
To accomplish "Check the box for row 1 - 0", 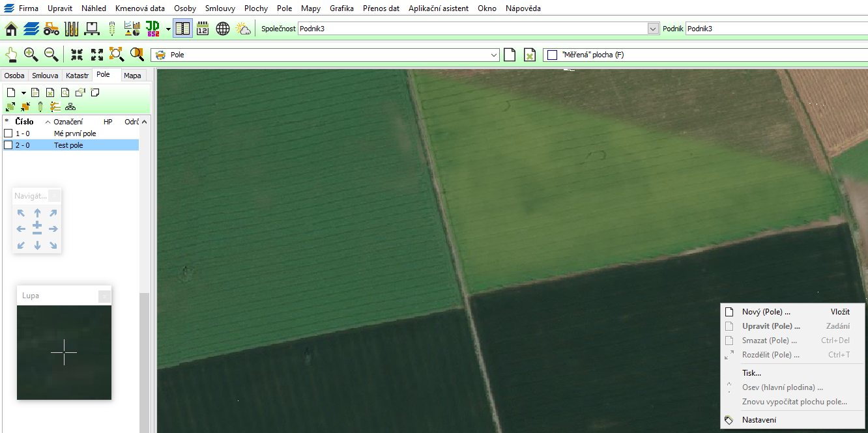I will tap(8, 133).
